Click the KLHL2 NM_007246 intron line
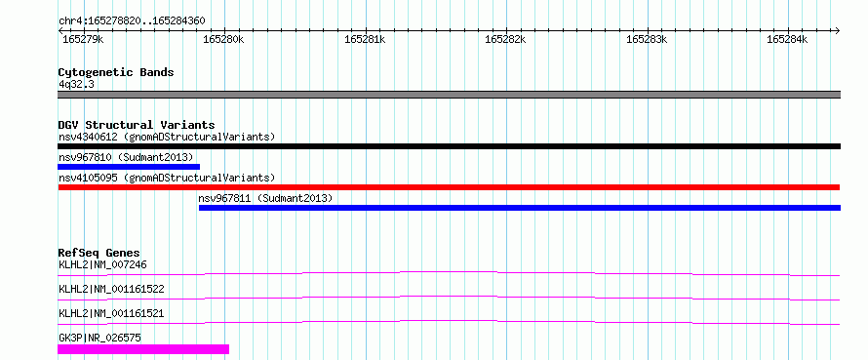Screen dimensions: 868x360 (449, 273)
